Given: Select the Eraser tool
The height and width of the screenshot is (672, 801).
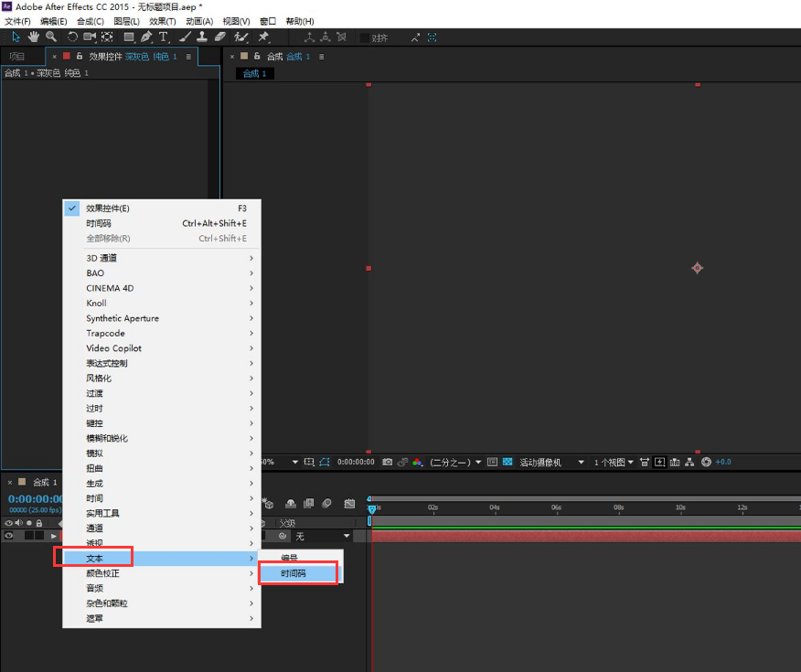Looking at the screenshot, I should [220, 37].
